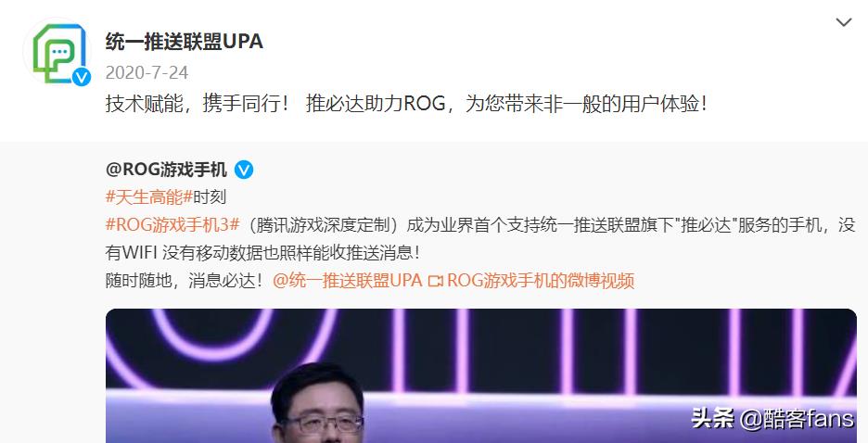Click the verified badge beside @ROG游戏手机

(244, 170)
